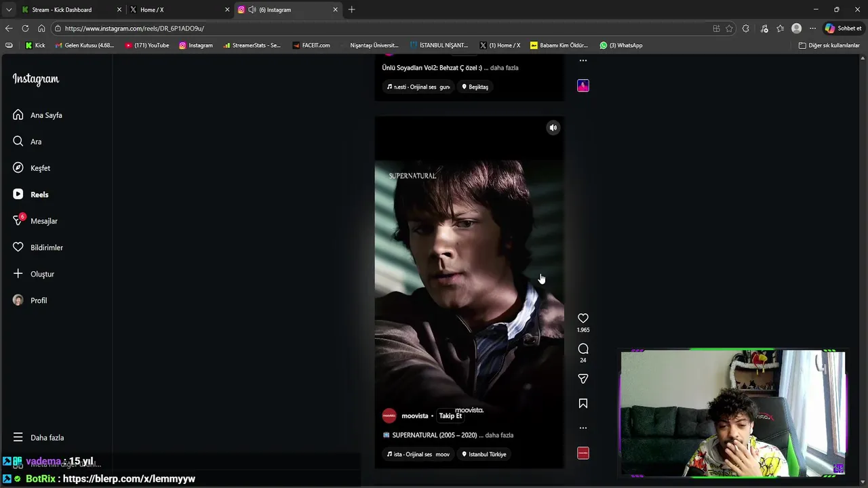Save the moovista reel with bookmark
Viewport: 868px width, 488px height.
pyautogui.click(x=583, y=403)
